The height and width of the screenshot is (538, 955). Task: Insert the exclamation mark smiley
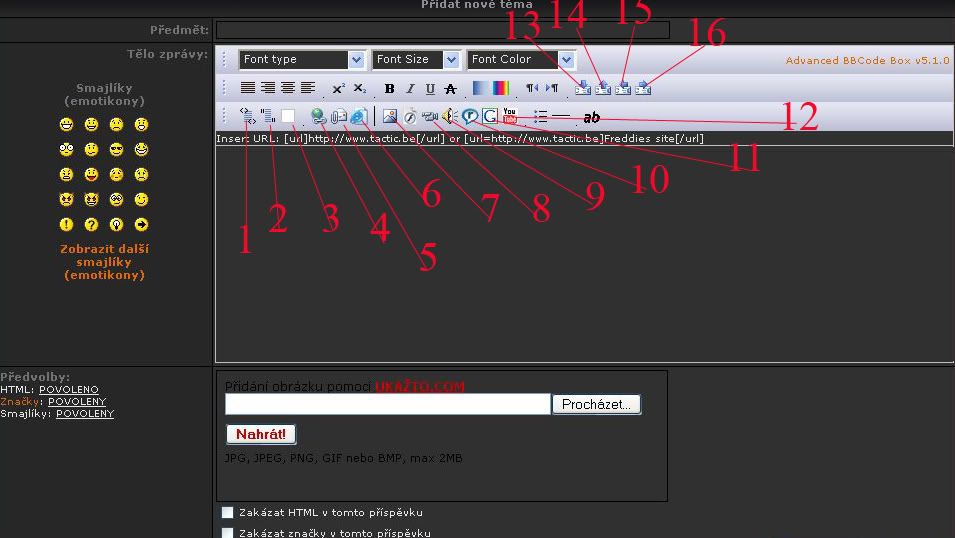pyautogui.click(x=66, y=224)
